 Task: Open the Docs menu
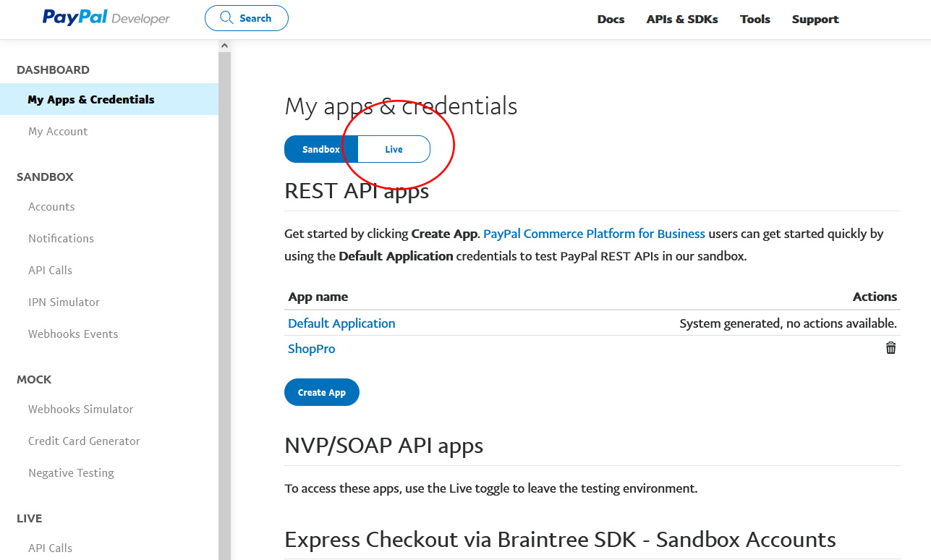[611, 20]
